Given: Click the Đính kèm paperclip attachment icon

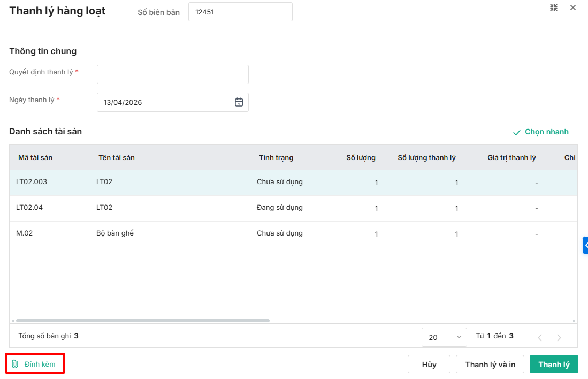Looking at the screenshot, I should [15, 364].
